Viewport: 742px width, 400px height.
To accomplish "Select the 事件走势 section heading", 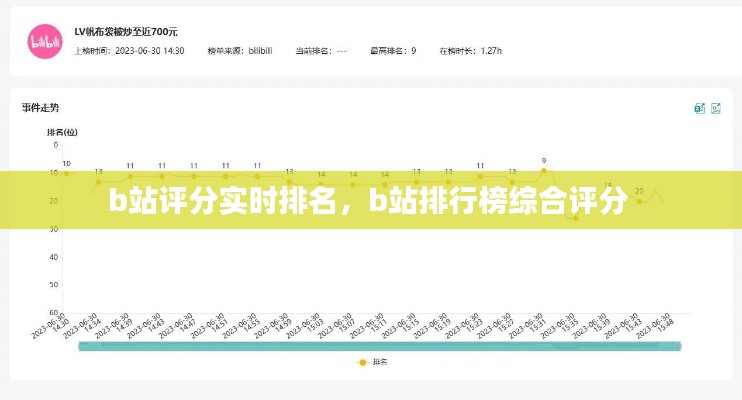I will point(41,107).
